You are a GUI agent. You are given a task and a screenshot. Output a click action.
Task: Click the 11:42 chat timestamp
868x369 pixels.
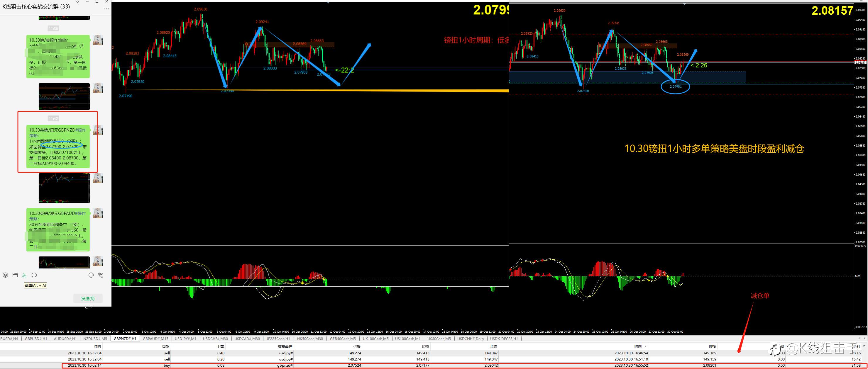[53, 118]
